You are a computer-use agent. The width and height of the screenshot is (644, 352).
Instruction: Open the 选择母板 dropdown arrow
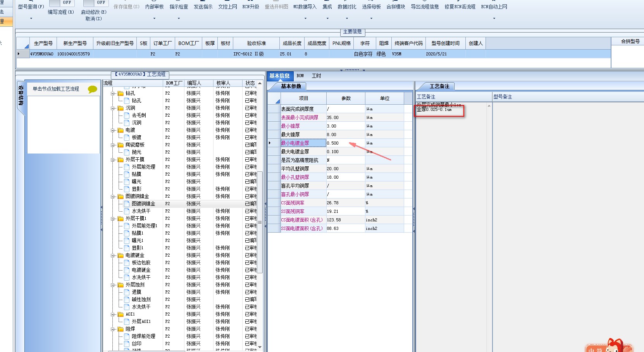(x=371, y=18)
